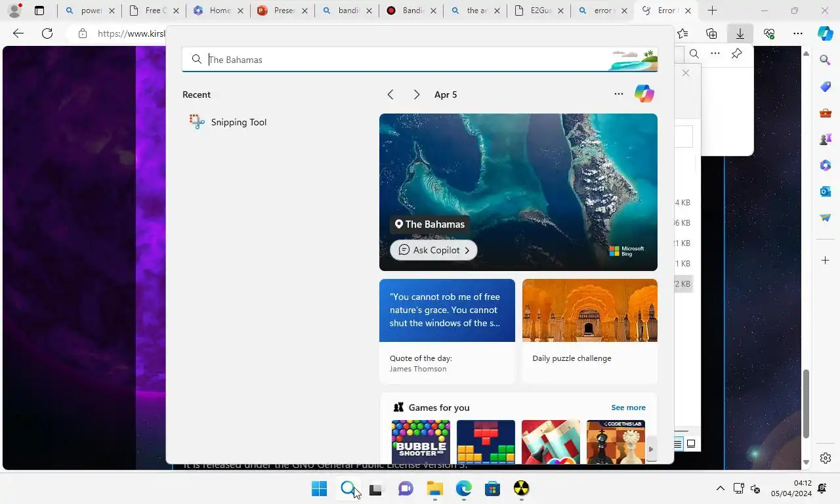Screen dimensions: 840x504
Task: Open the radiation-symbol app on taskbar
Action: point(521,488)
